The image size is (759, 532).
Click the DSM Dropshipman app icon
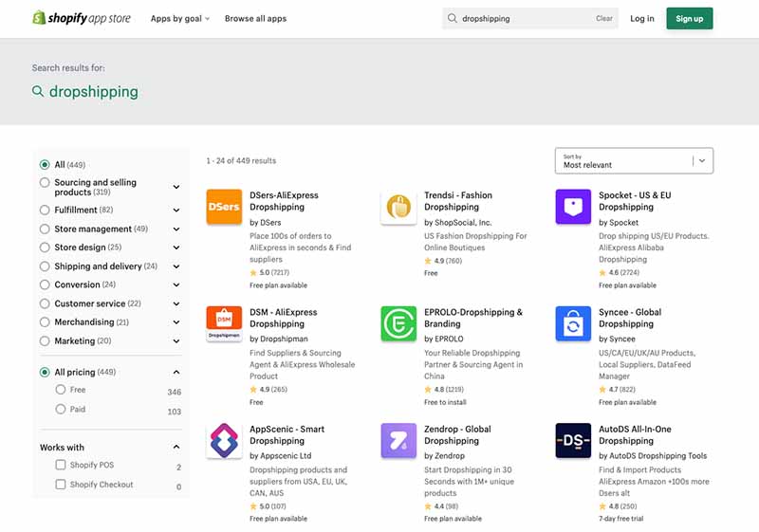pyautogui.click(x=224, y=323)
